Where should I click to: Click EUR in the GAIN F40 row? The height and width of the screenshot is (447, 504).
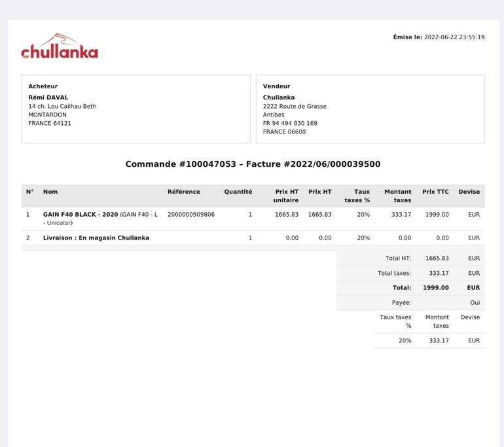pyautogui.click(x=474, y=215)
